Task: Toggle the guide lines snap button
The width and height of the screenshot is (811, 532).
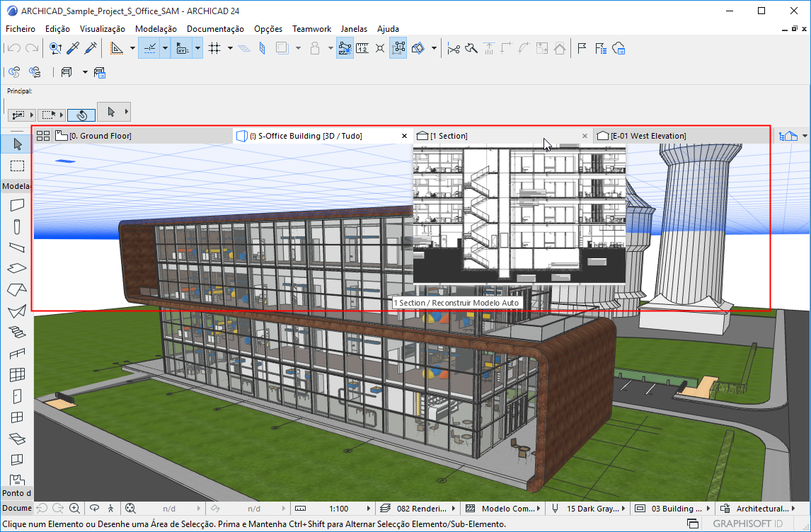Action: pyautogui.click(x=150, y=48)
